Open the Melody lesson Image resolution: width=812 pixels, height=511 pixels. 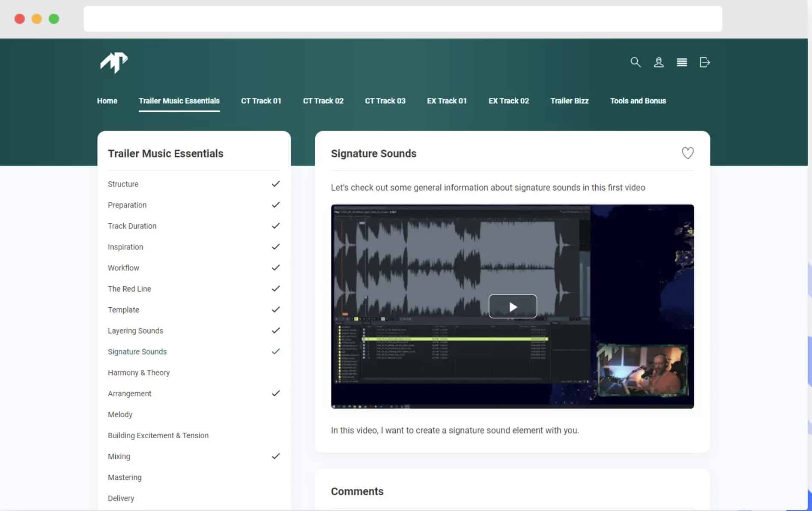coord(120,414)
